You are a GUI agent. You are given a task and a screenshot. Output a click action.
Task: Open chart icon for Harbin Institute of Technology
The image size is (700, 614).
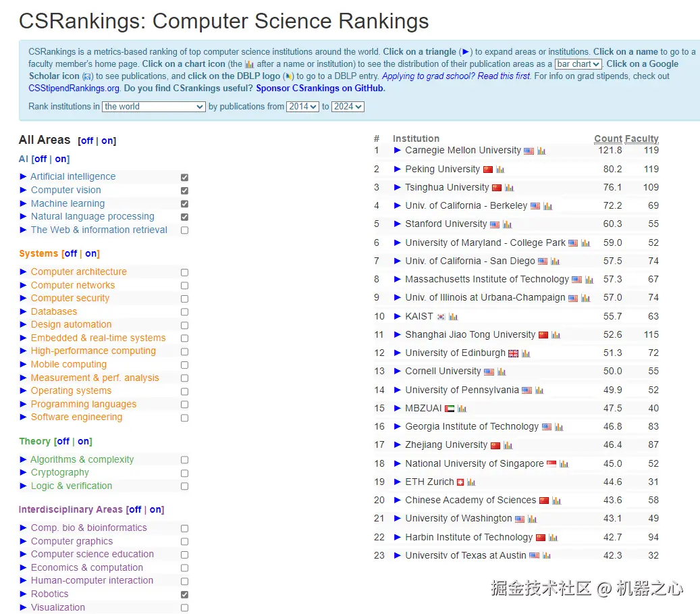click(x=553, y=538)
